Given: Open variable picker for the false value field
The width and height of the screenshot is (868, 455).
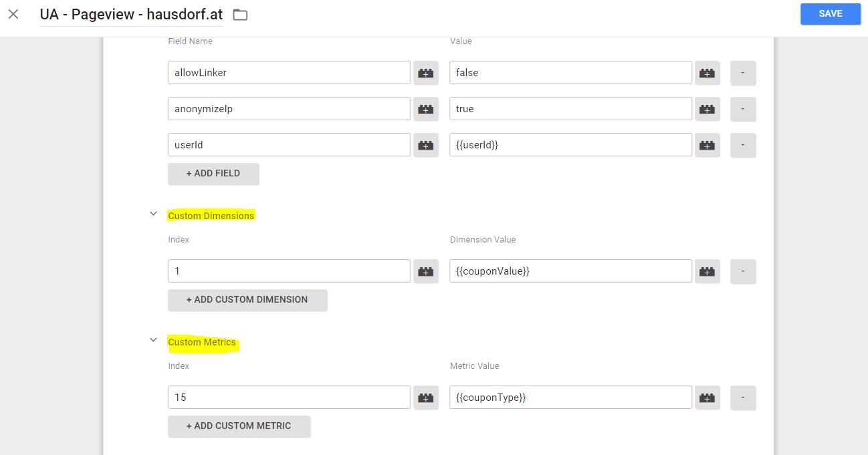Looking at the screenshot, I should 707,72.
